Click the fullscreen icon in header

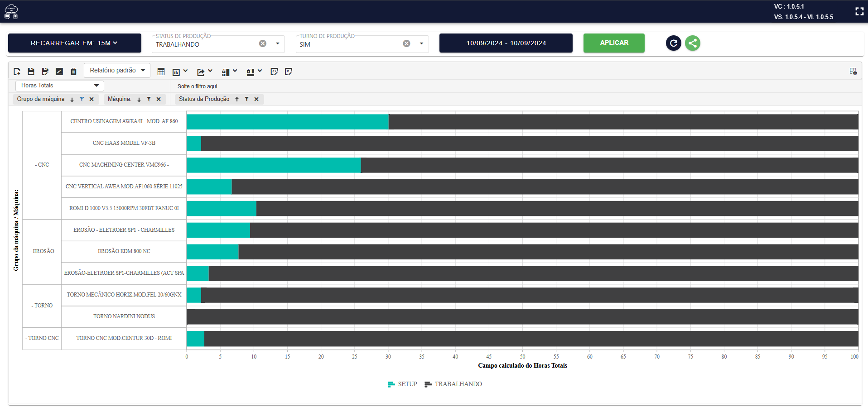(x=859, y=11)
